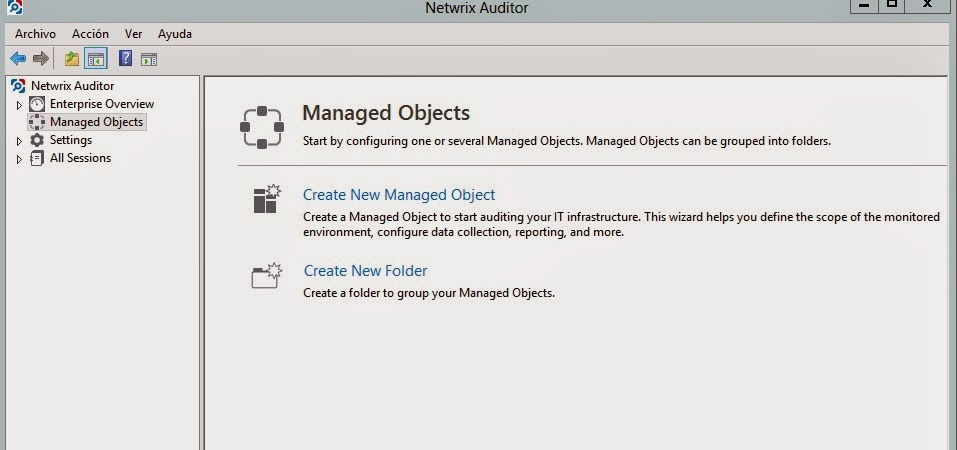The width and height of the screenshot is (957, 450).
Task: Select Managed Objects in the tree
Action: [96, 122]
